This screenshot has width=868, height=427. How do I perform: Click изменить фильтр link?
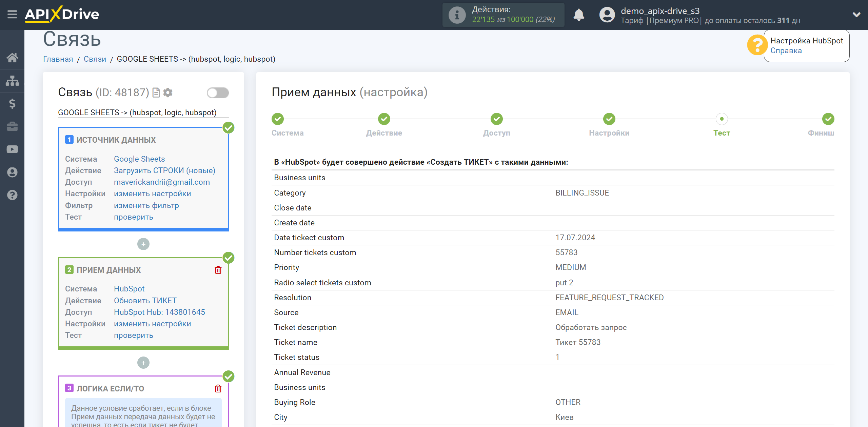tap(146, 205)
